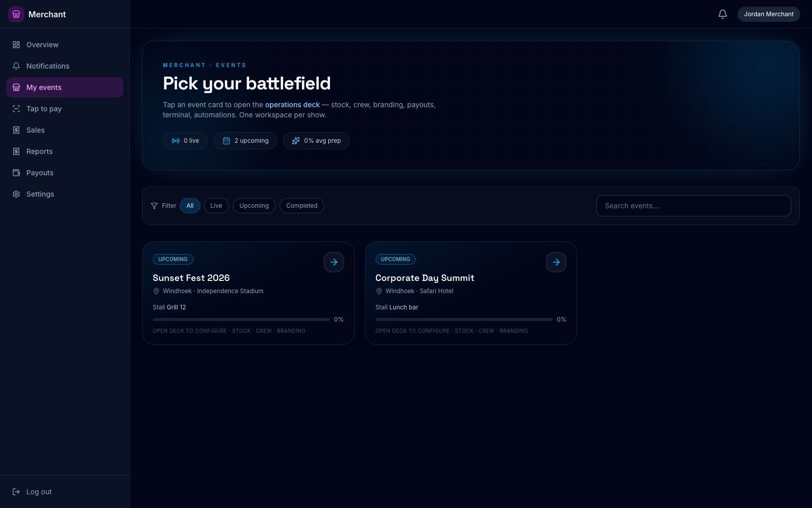Click the calendar icon in 2 upcoming chip
Image resolution: width=812 pixels, height=508 pixels.
coord(226,141)
